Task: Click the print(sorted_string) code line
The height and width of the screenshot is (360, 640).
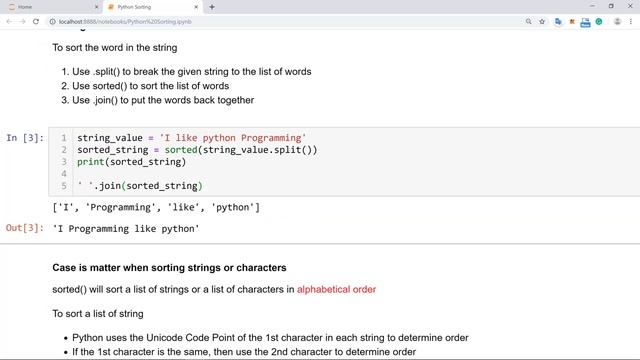Action: tap(131, 162)
